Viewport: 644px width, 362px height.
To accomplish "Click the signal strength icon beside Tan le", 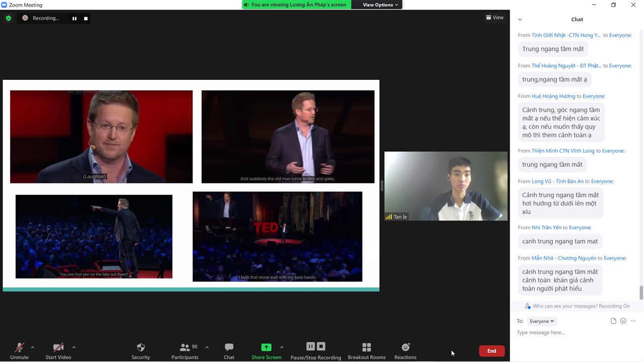I will [388, 217].
